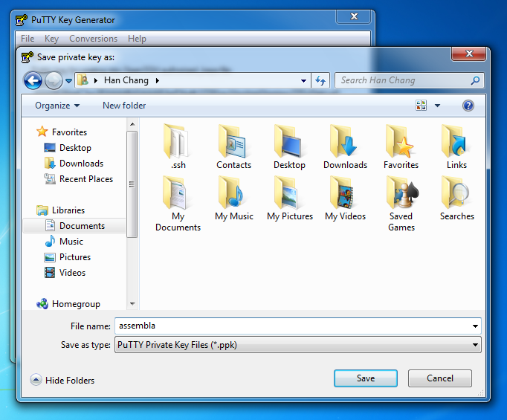Open File menu in PuTTY Key Generator

click(x=28, y=39)
